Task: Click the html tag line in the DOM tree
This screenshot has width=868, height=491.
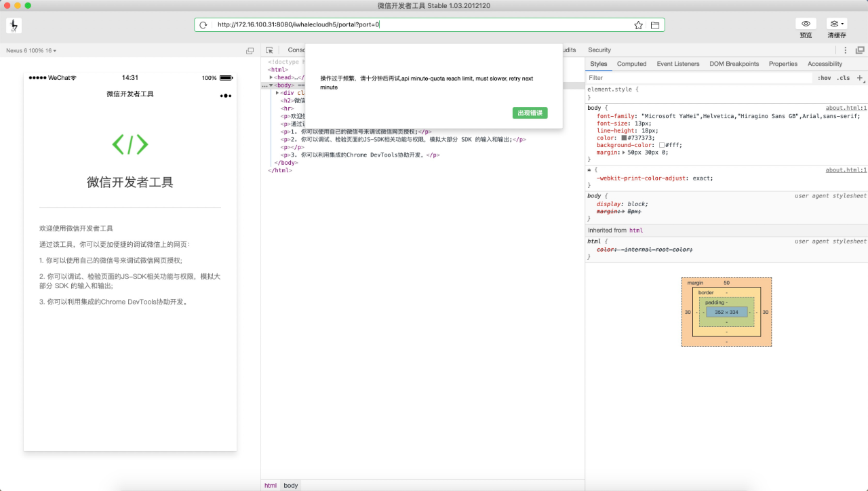Action: 278,69
